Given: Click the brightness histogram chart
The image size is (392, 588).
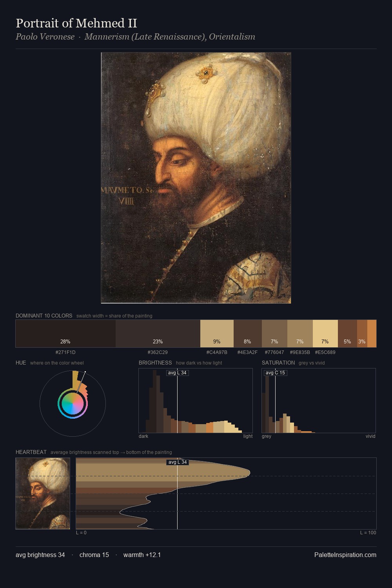Looking at the screenshot, I should (x=196, y=401).
